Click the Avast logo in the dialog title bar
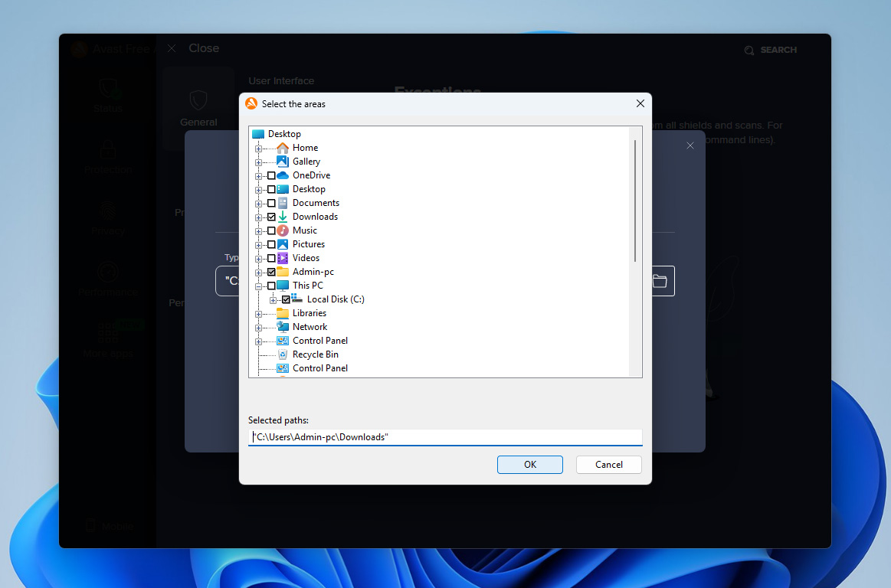 click(x=251, y=103)
